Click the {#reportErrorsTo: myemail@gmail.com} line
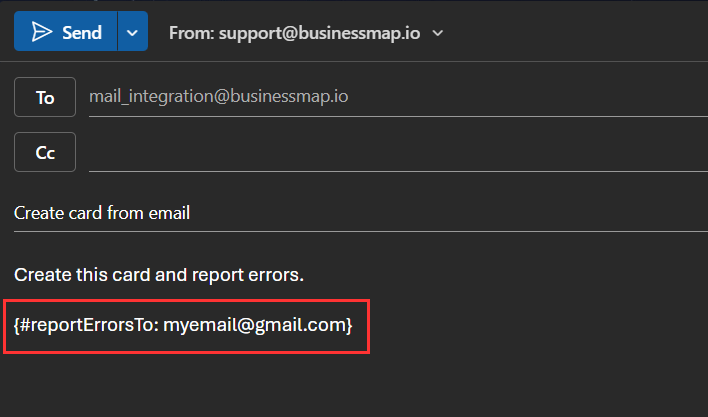The width and height of the screenshot is (708, 417). click(183, 325)
